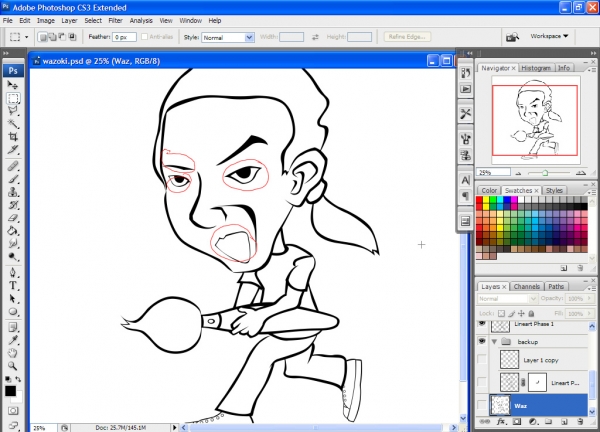Click the Info tab
Viewport: 600px width, 432px height.
(x=564, y=68)
